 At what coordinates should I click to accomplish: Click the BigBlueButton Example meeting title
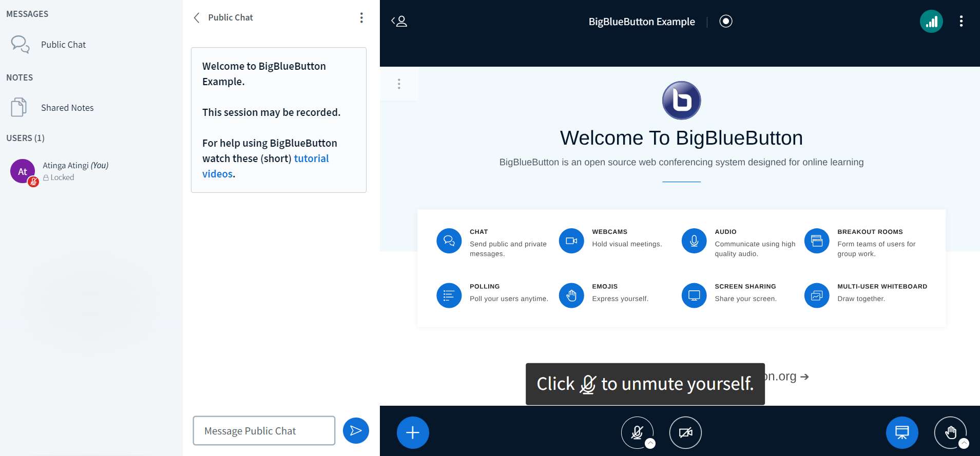point(642,22)
